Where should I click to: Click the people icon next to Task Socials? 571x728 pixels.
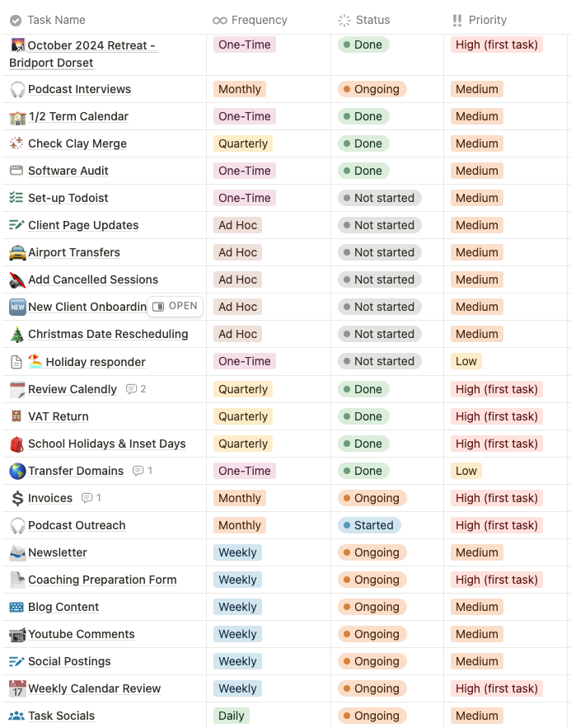click(x=17, y=716)
